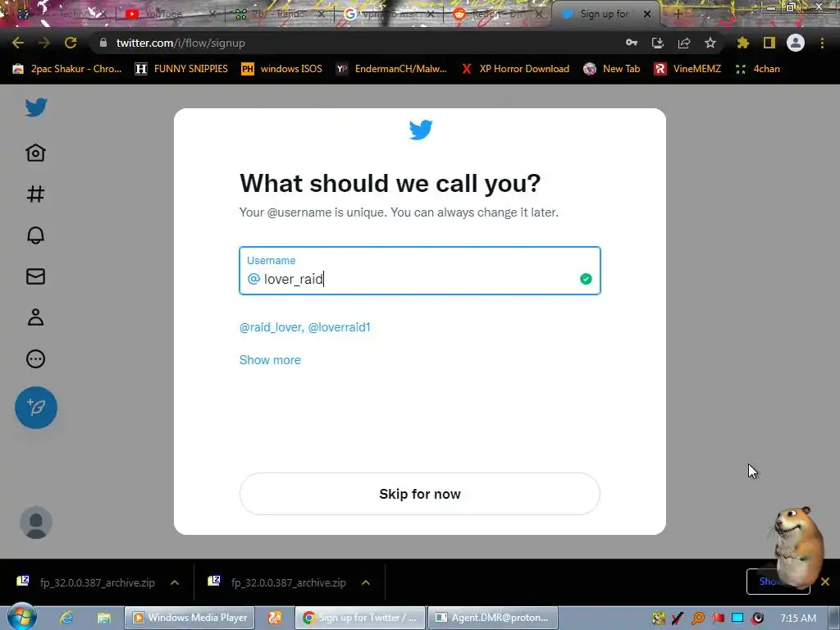Open the Profile person icon in sidebar
This screenshot has width=840, height=630.
[x=36, y=317]
